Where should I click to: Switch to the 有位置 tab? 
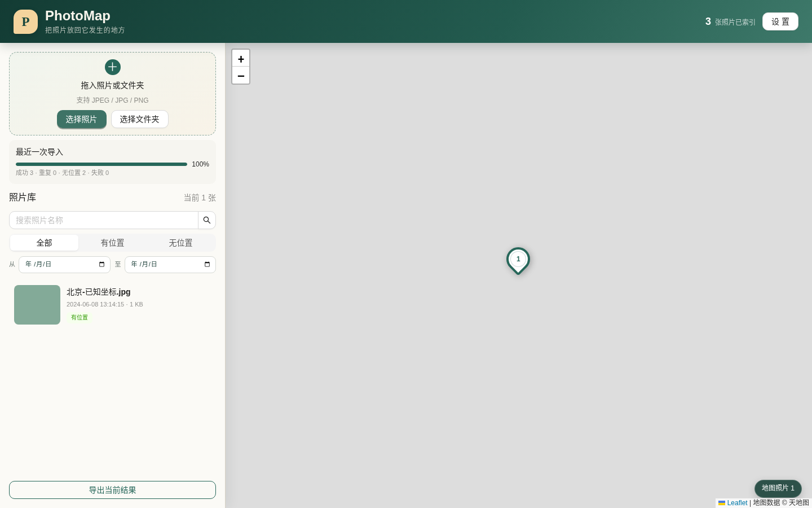[112, 243]
